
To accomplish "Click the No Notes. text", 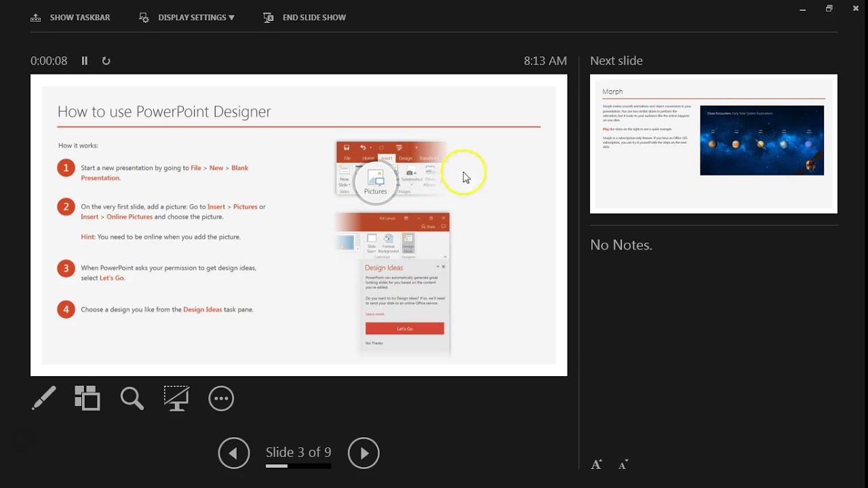I will point(621,245).
